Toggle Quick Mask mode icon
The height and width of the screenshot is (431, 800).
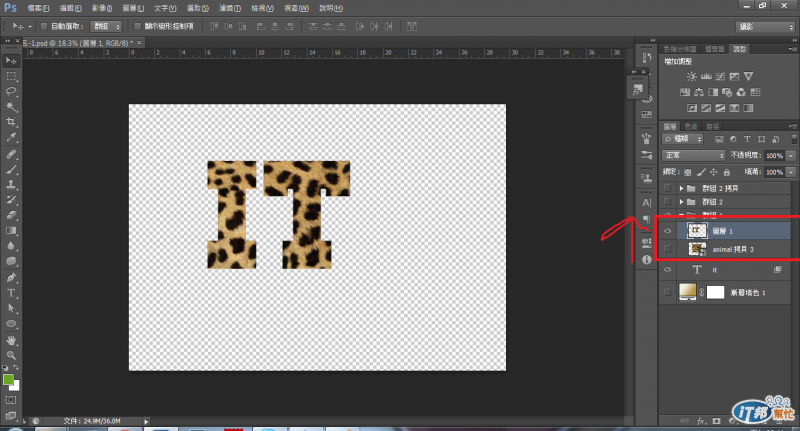point(11,400)
